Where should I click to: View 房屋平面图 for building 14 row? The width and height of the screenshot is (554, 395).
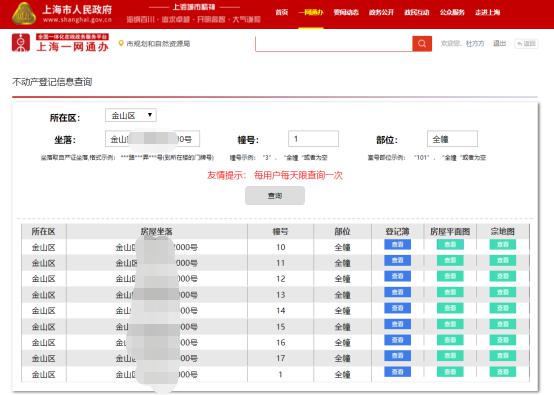click(x=450, y=308)
